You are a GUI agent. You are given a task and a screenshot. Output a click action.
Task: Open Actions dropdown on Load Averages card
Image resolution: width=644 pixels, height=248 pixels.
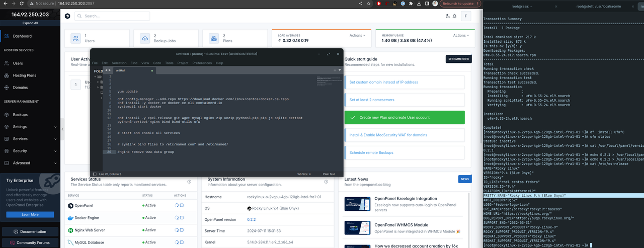coord(358,35)
